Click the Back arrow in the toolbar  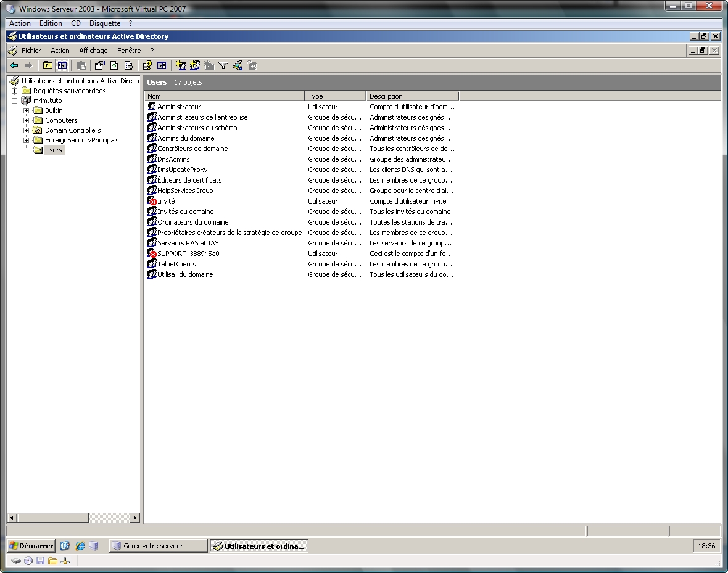(x=14, y=65)
